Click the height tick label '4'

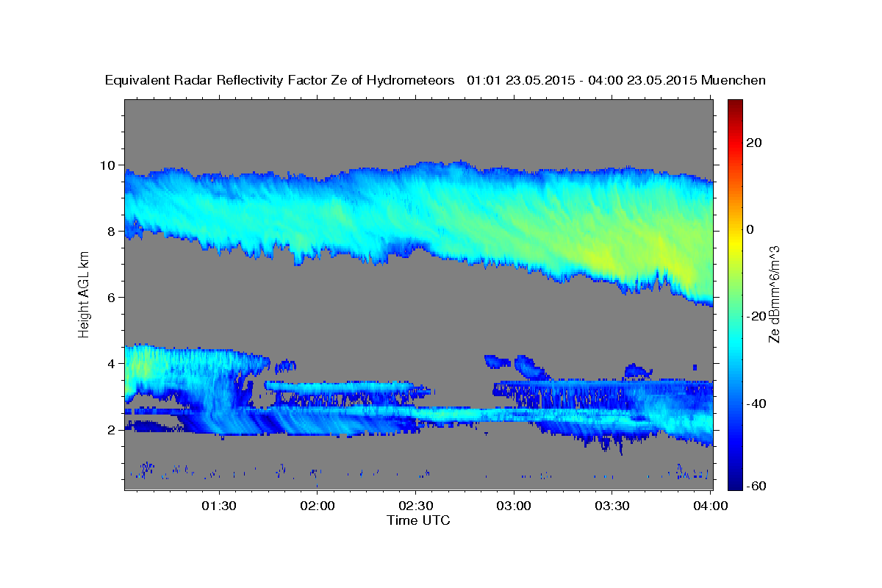[113, 364]
